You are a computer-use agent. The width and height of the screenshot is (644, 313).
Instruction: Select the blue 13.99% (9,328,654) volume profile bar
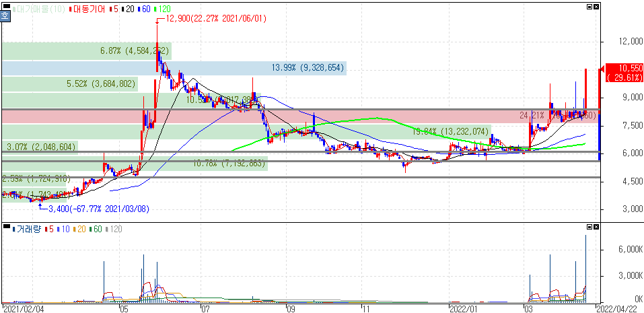pos(174,68)
